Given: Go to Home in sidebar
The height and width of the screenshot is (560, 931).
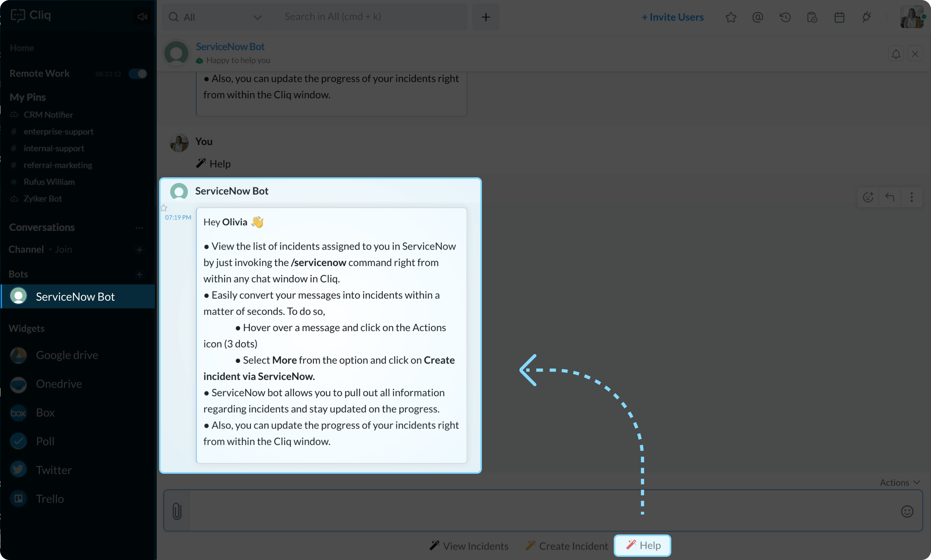Looking at the screenshot, I should pyautogui.click(x=22, y=48).
